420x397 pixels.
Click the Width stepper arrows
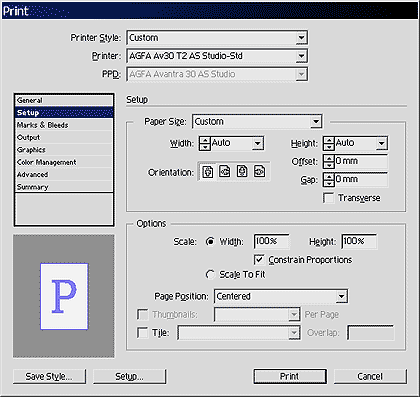[205, 143]
